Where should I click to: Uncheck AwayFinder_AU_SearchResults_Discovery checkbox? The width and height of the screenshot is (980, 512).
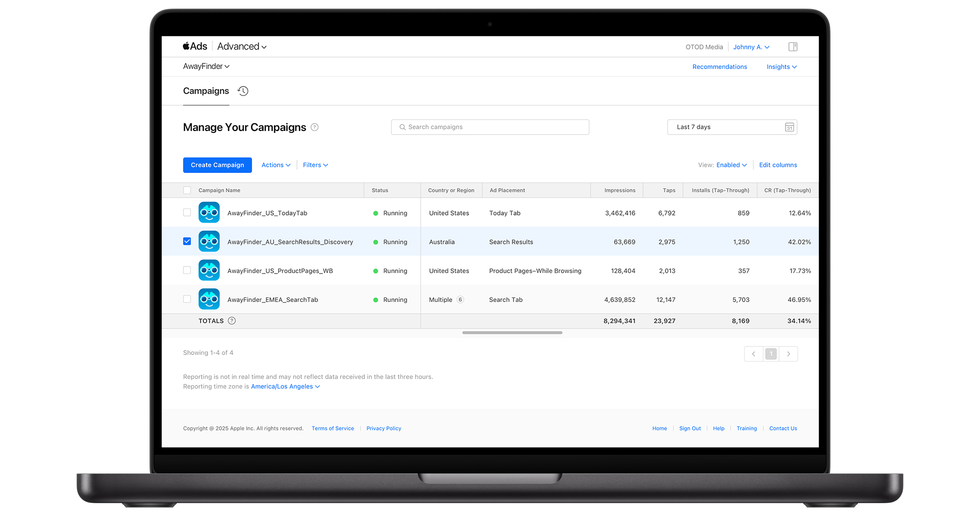(x=187, y=241)
